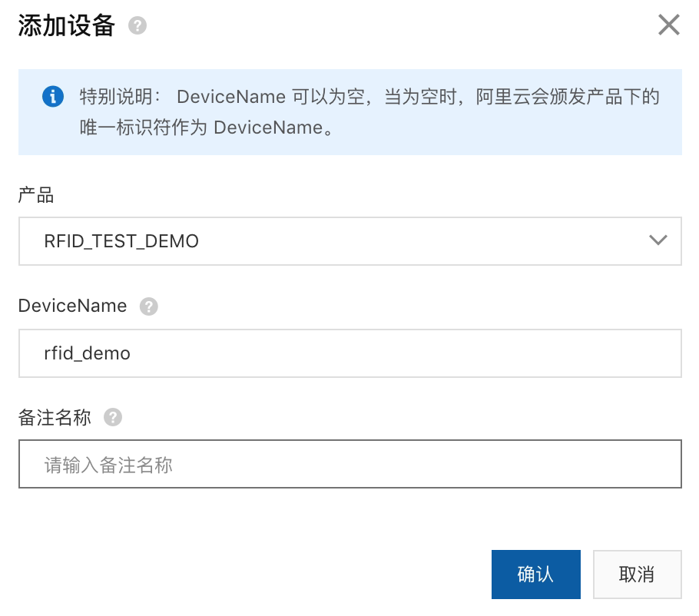
Task: Close the 添加设备 dialog with the X
Action: [x=668, y=25]
